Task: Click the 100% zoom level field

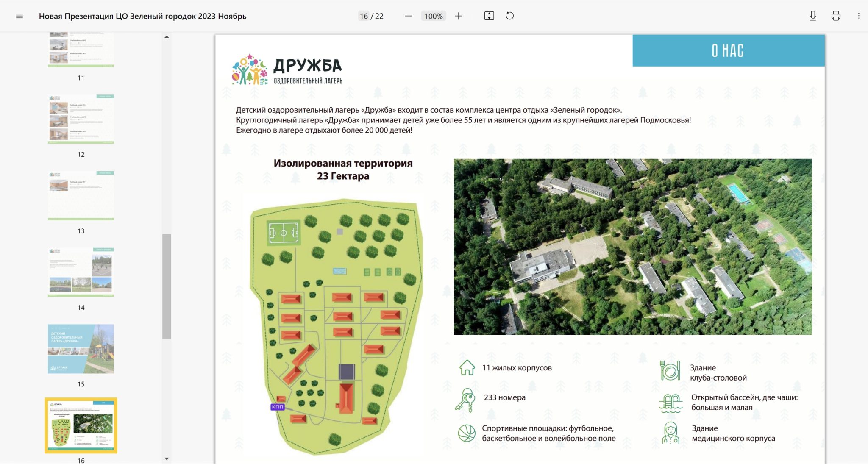Action: coord(433,16)
